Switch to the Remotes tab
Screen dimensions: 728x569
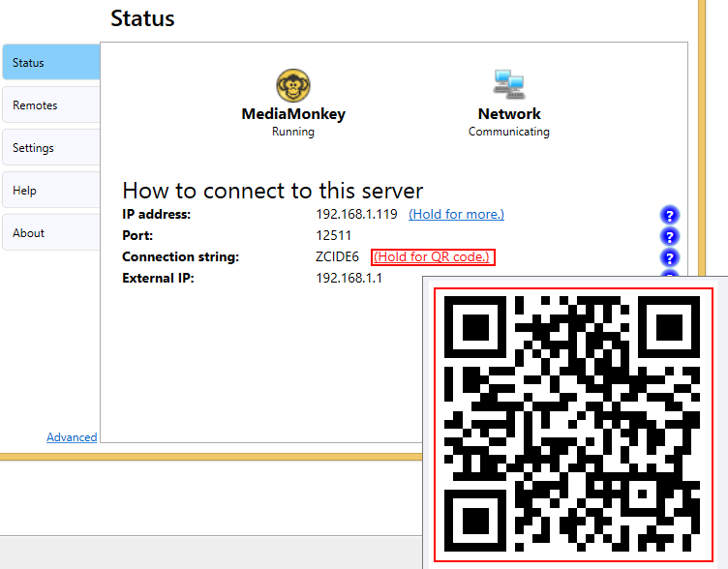point(51,105)
